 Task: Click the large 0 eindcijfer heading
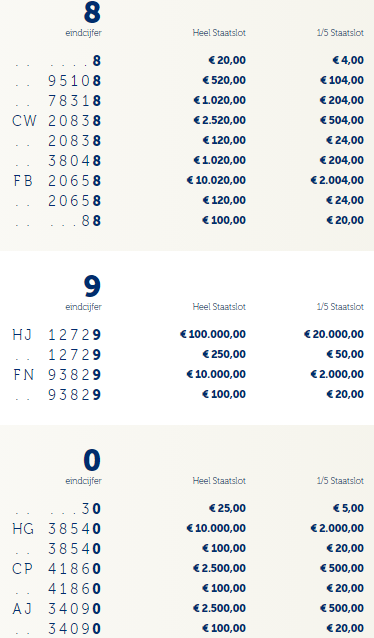(92, 460)
